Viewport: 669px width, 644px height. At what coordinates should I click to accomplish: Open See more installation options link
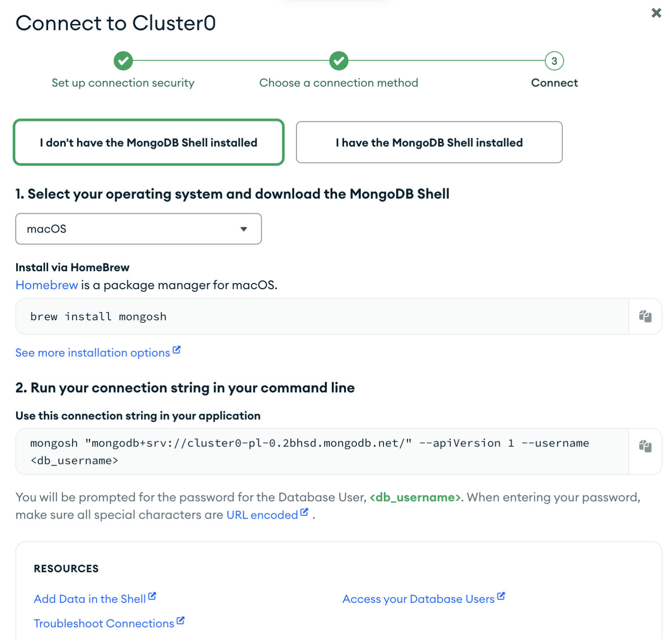93,353
